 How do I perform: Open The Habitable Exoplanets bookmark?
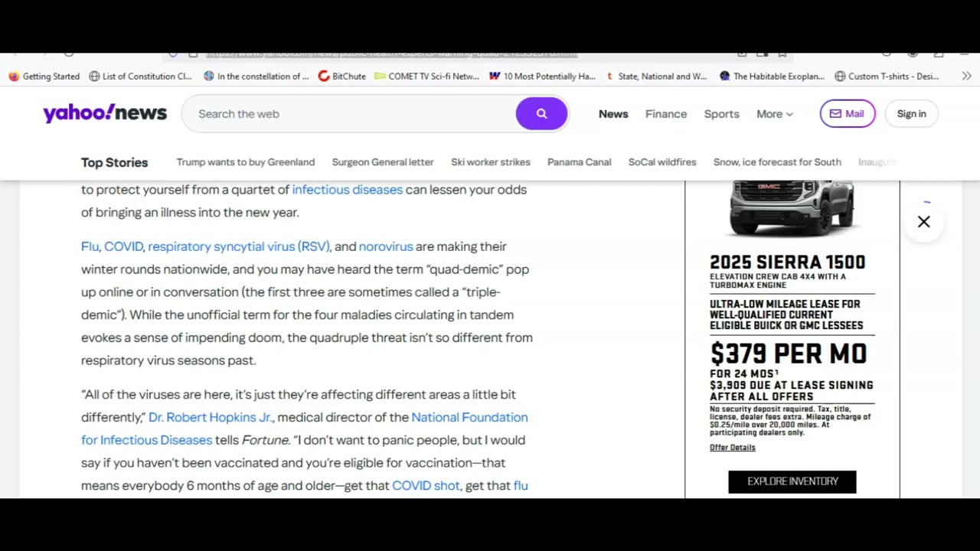[773, 76]
